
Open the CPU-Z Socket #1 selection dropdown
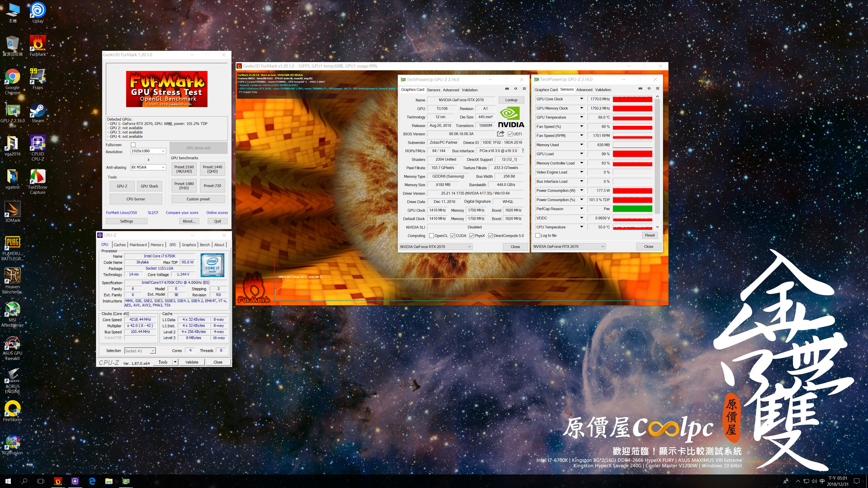tap(140, 351)
